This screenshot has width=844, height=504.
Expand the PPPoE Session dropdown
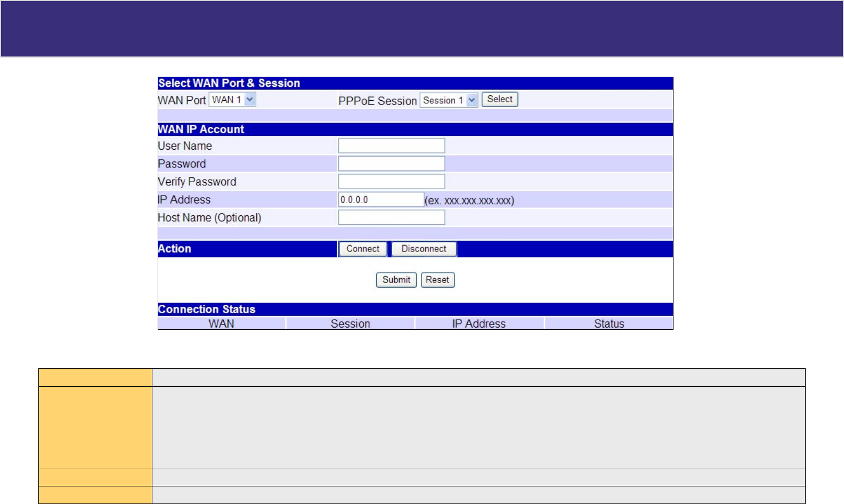pyautogui.click(x=449, y=100)
